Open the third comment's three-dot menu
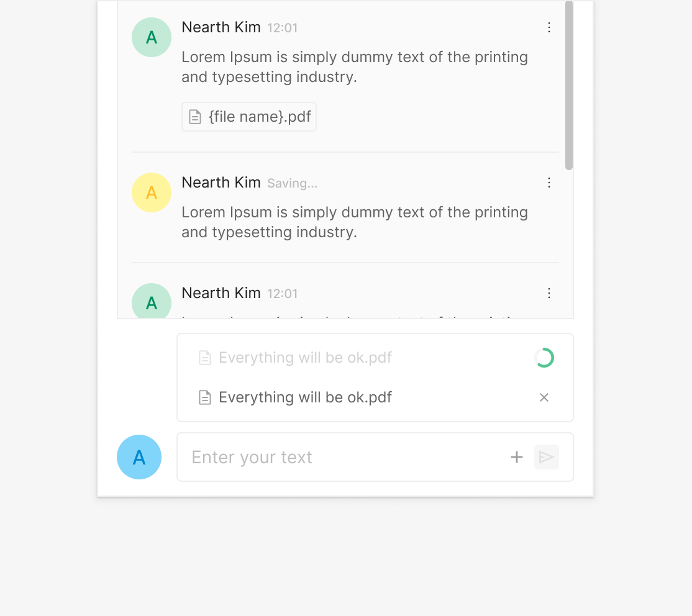This screenshot has height=616, width=692. tap(549, 293)
